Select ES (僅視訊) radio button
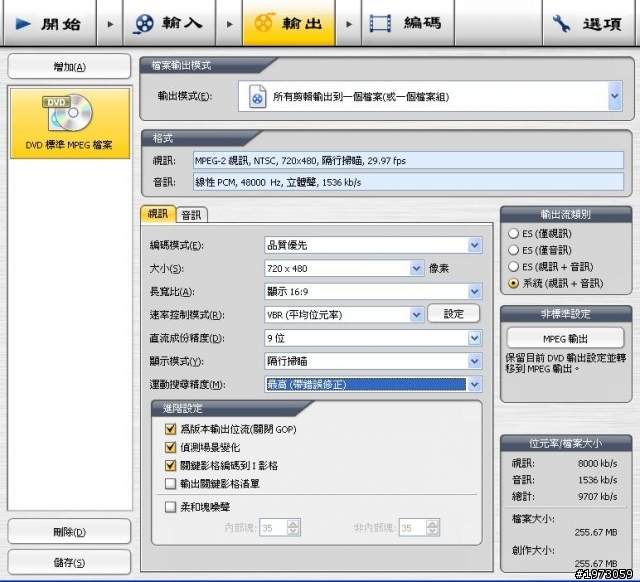640x582 pixels. (x=513, y=233)
